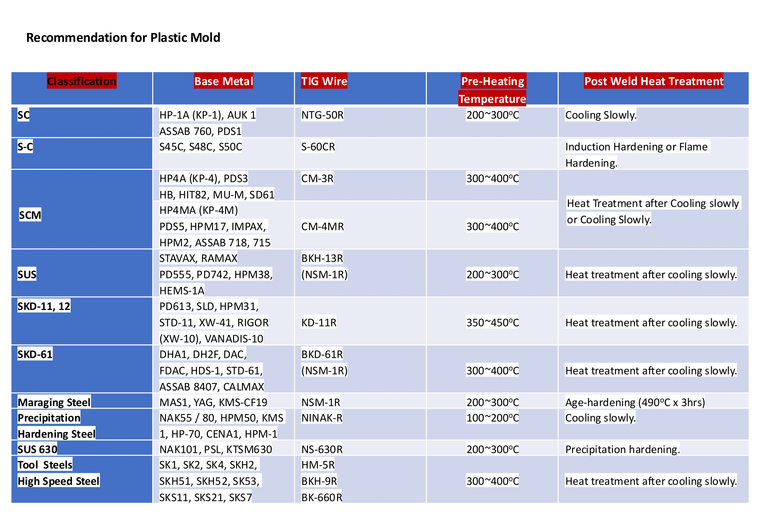The height and width of the screenshot is (532, 769).
Task: Click the 'High Speed Steel' text
Action: point(59,481)
